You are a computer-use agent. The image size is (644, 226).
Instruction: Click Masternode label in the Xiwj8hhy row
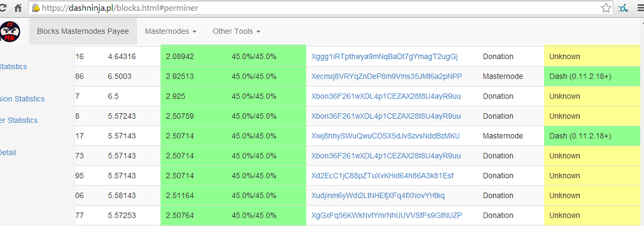pos(503,136)
